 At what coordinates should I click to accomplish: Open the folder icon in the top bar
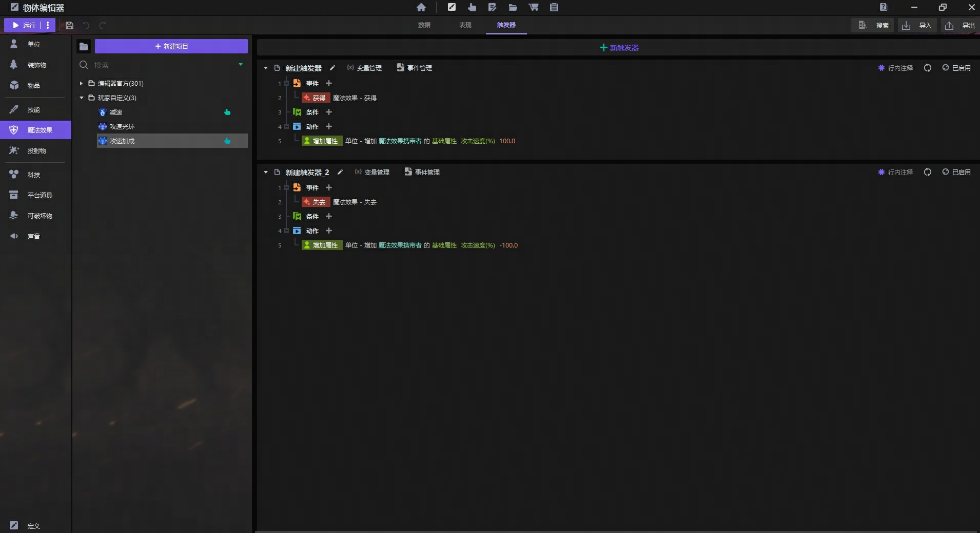(x=513, y=7)
